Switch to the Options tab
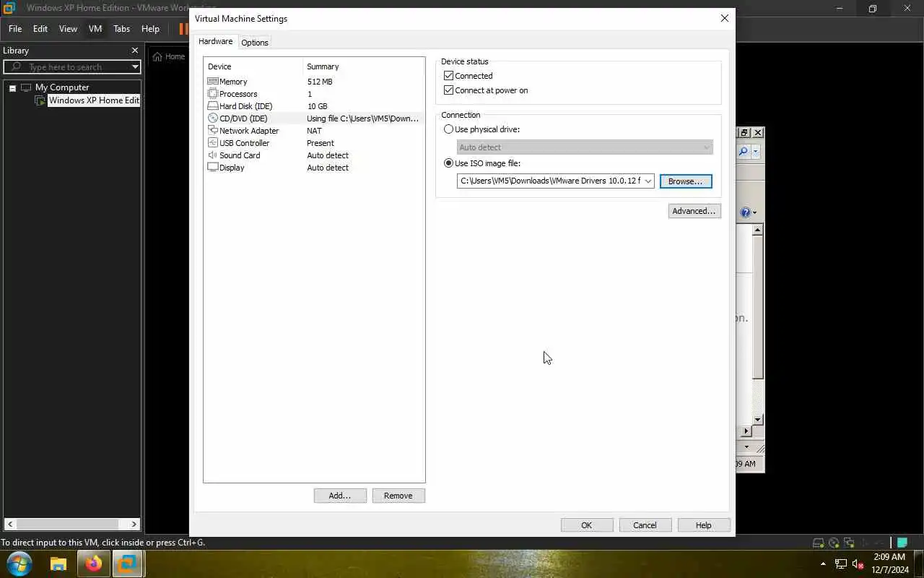 [x=255, y=43]
